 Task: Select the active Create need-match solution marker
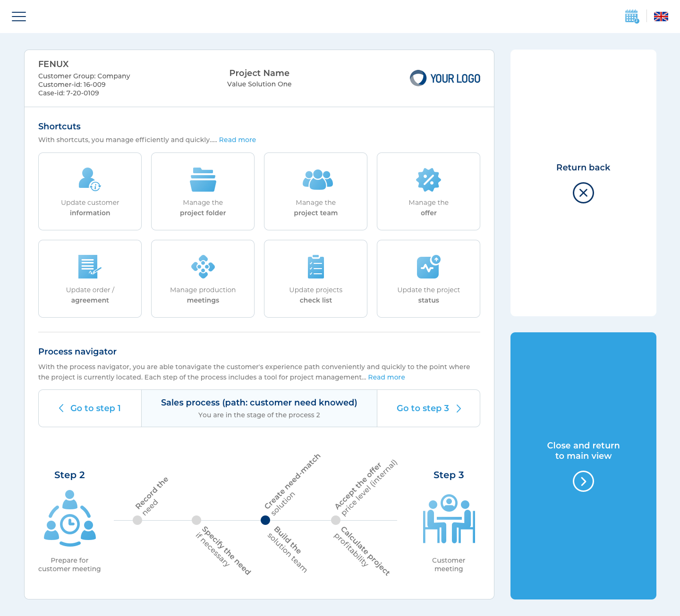click(x=265, y=520)
